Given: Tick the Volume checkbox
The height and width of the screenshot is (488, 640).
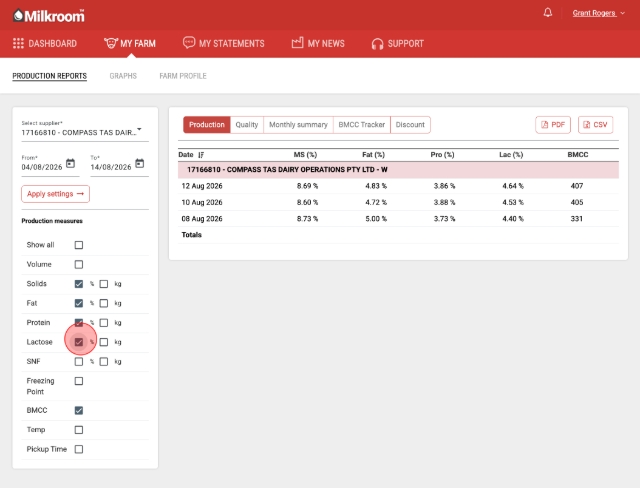Looking at the screenshot, I should (x=79, y=264).
